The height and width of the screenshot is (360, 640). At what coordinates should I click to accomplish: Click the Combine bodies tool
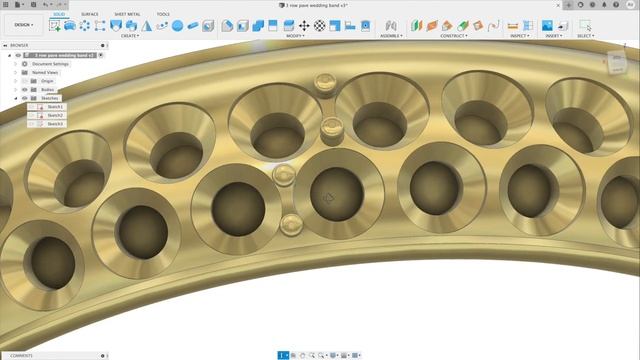pos(258,26)
